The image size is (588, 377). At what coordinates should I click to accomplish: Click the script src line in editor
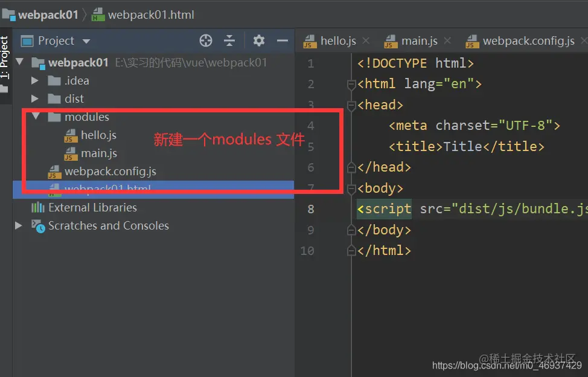[472, 209]
